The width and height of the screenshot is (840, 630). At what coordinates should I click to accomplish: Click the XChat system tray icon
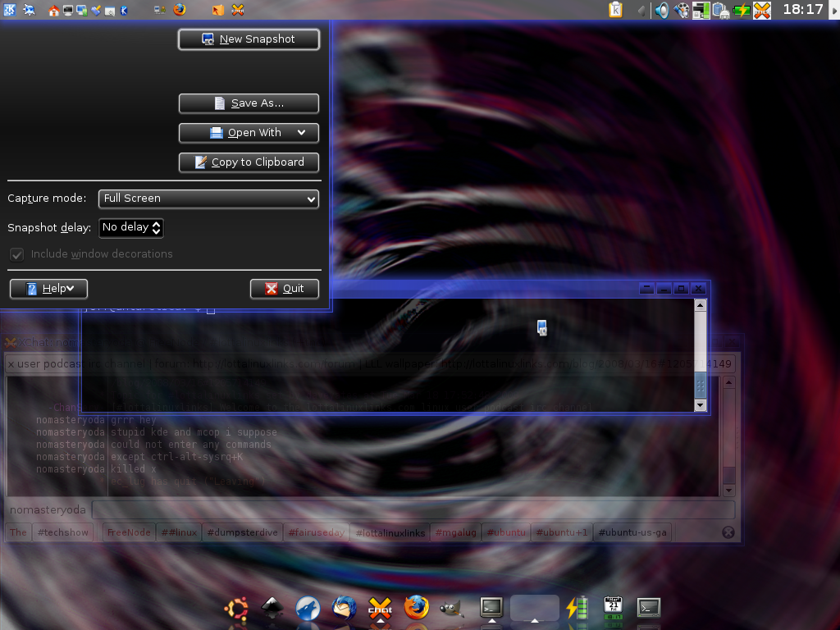(762, 10)
